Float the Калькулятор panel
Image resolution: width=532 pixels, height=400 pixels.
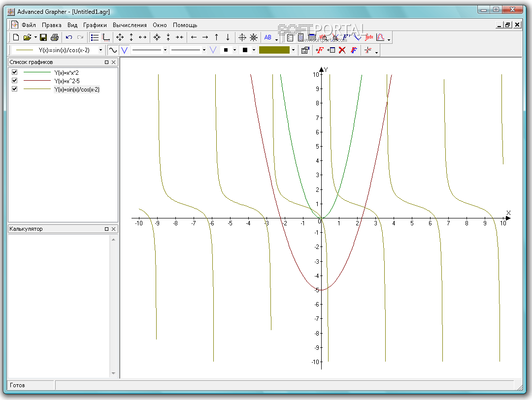(x=106, y=229)
